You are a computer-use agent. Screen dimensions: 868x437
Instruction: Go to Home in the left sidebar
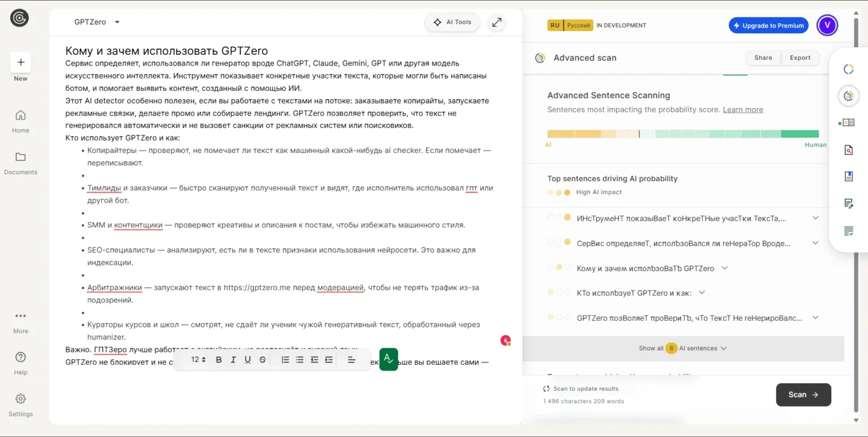20,121
